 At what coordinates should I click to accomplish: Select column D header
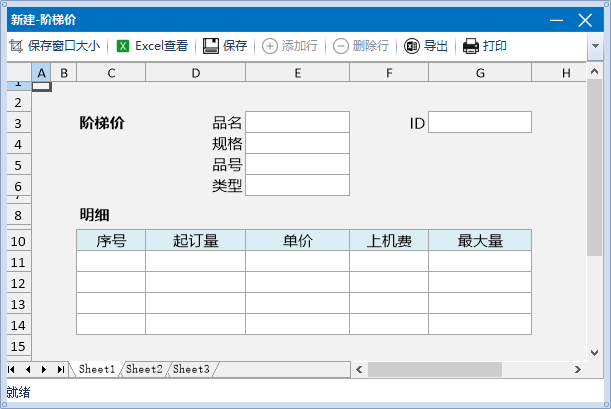click(x=195, y=72)
